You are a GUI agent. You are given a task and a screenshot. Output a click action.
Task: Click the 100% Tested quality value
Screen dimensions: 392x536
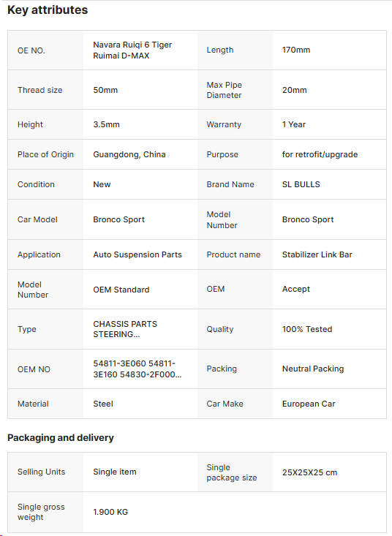tap(307, 329)
